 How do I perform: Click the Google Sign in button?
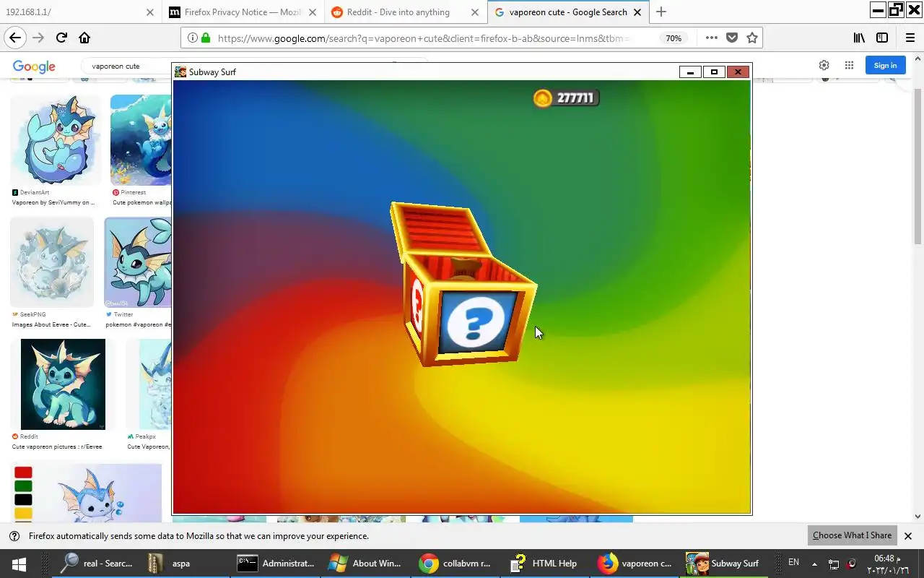[x=885, y=65]
